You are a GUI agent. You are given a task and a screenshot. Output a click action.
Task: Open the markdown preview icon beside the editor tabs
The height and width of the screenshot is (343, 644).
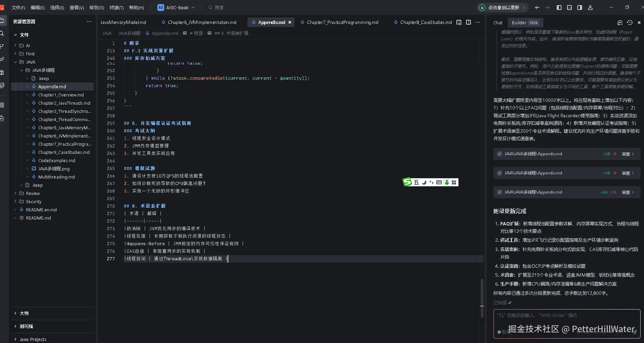(459, 22)
